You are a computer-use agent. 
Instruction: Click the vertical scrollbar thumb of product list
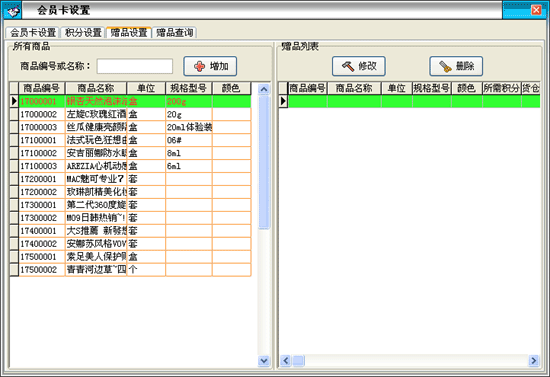point(264,162)
